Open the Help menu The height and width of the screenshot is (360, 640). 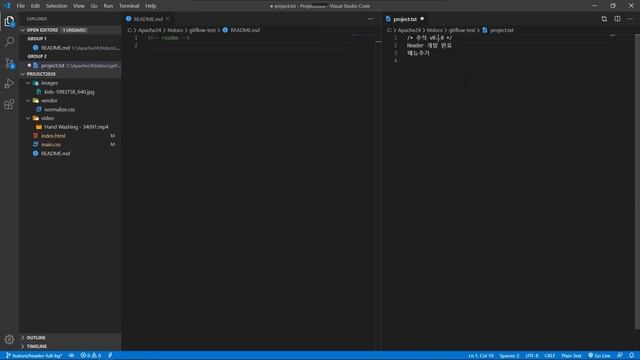pyautogui.click(x=151, y=6)
